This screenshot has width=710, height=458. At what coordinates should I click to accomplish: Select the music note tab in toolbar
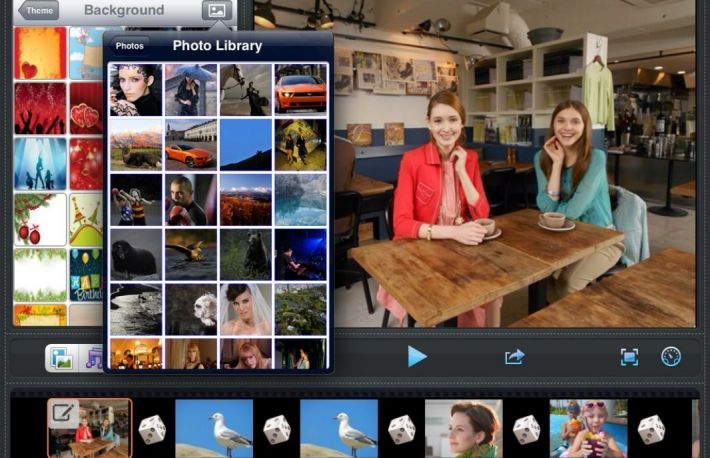pyautogui.click(x=93, y=357)
